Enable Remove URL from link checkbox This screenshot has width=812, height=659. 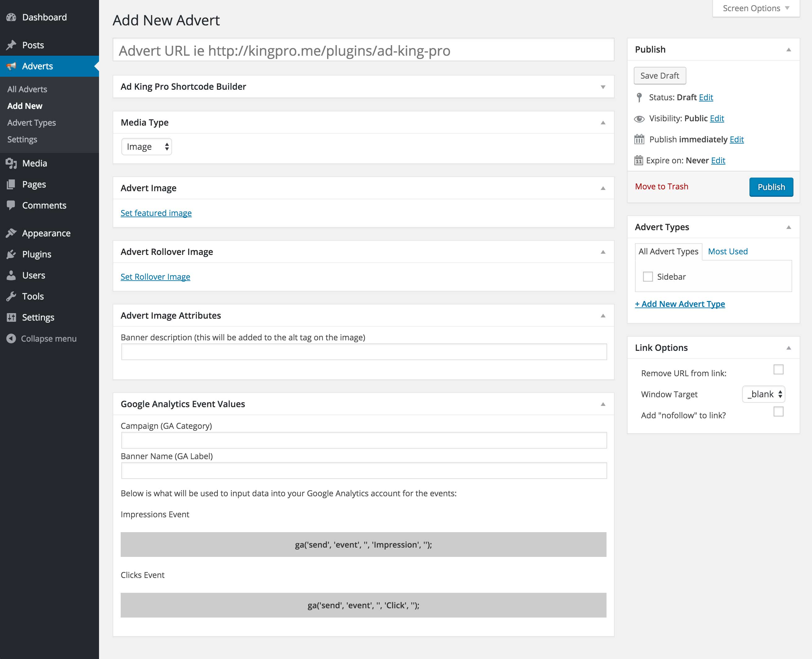click(x=778, y=369)
